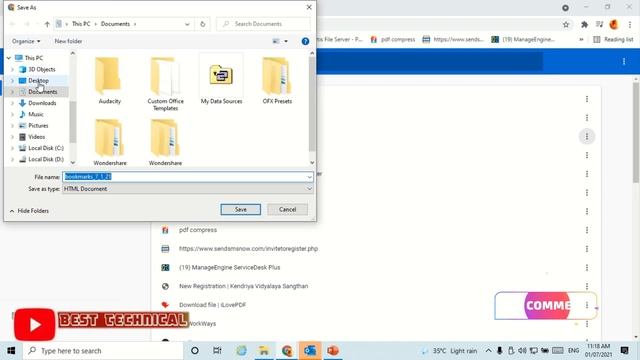Open the Organize menu
The width and height of the screenshot is (640, 360).
[26, 41]
